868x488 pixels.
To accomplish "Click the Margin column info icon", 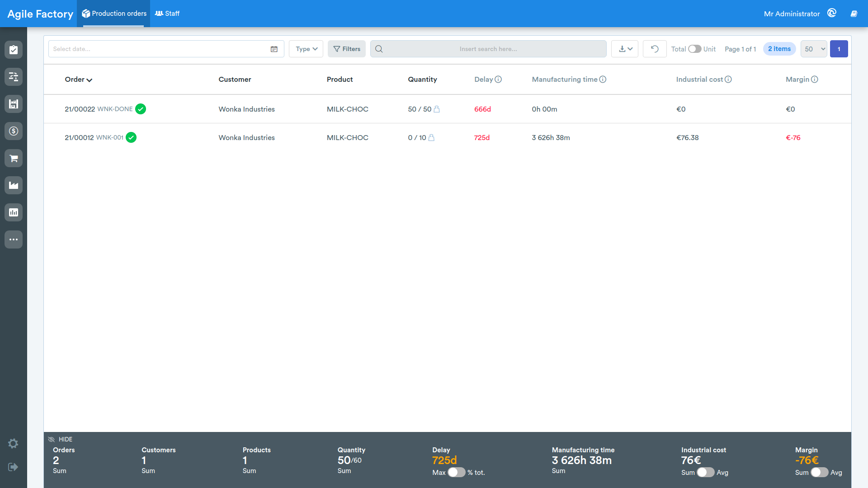I will [x=814, y=79].
